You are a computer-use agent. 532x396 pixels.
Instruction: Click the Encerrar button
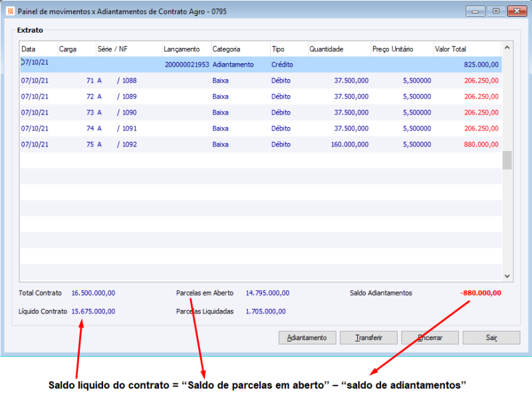pyautogui.click(x=430, y=337)
